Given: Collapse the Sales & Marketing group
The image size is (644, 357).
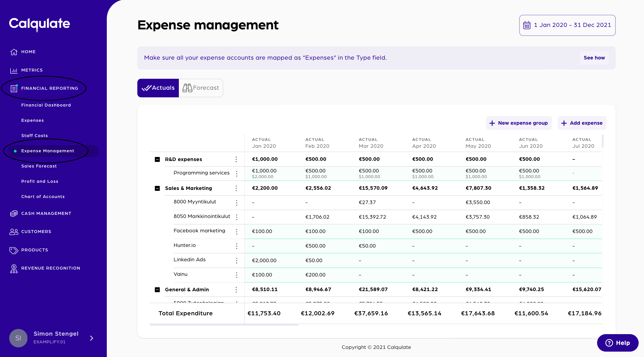Looking at the screenshot, I should [x=157, y=188].
